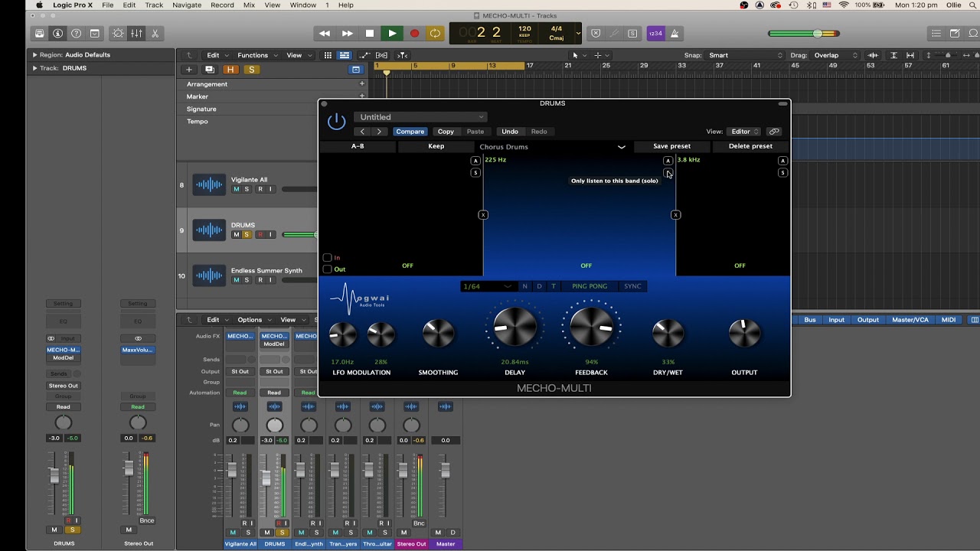Open the Track menu in menu bar
Image resolution: width=980 pixels, height=551 pixels.
coord(154,5)
